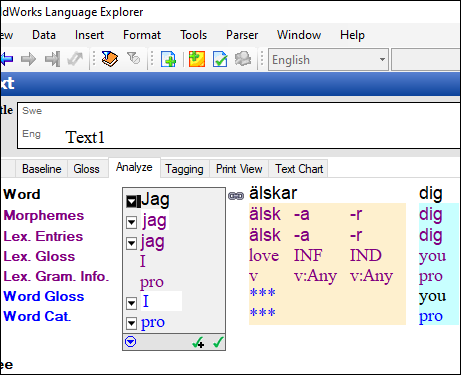Click the approve-and-add green check plus icon
This screenshot has height=375, width=461.
(x=198, y=342)
